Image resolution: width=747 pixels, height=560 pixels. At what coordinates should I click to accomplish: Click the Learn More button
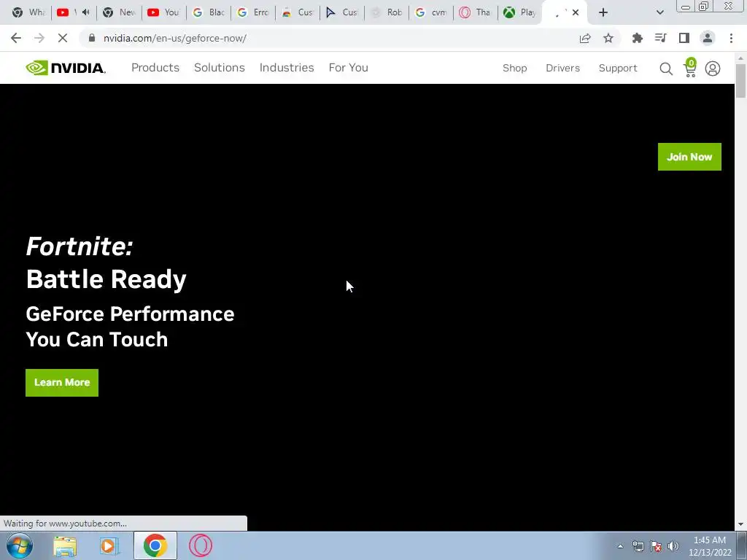tap(62, 382)
